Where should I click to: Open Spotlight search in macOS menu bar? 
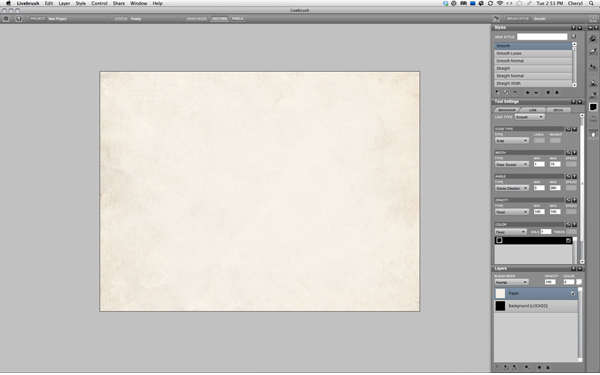point(591,3)
